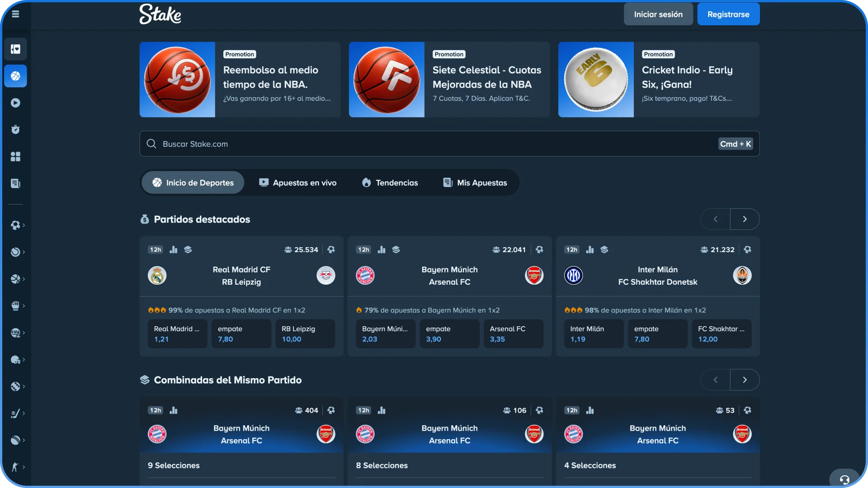868x488 pixels.
Task: Open the four-square grid icon in sidebar
Action: 15,157
